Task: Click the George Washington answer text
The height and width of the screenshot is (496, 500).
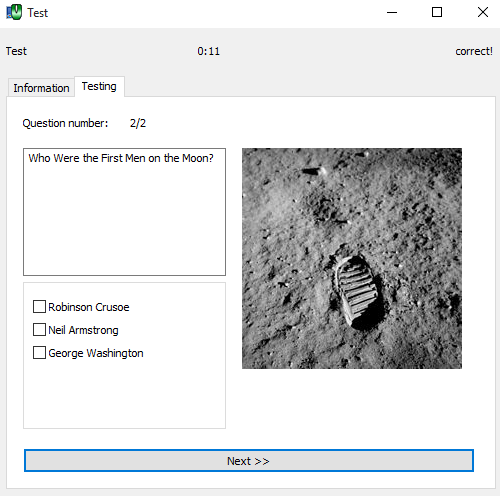Action: [96, 353]
